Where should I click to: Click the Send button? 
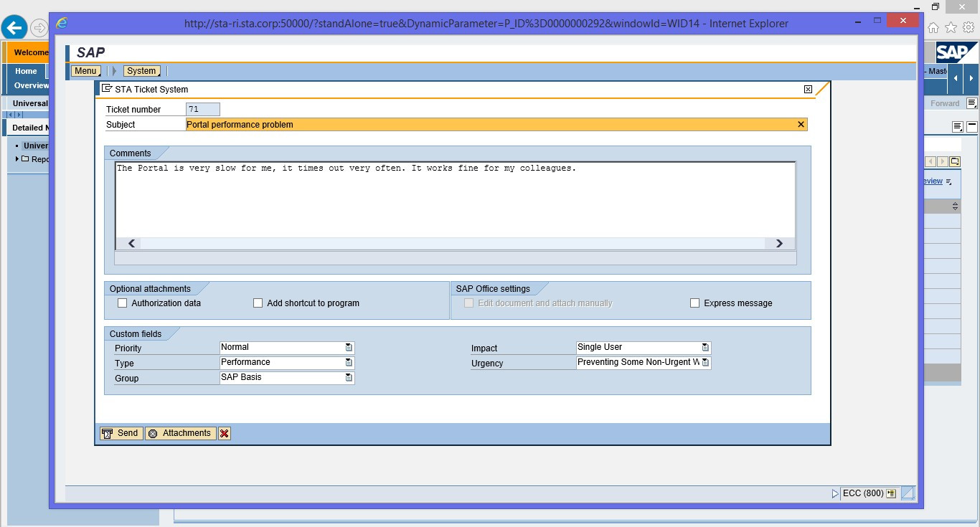tap(121, 433)
